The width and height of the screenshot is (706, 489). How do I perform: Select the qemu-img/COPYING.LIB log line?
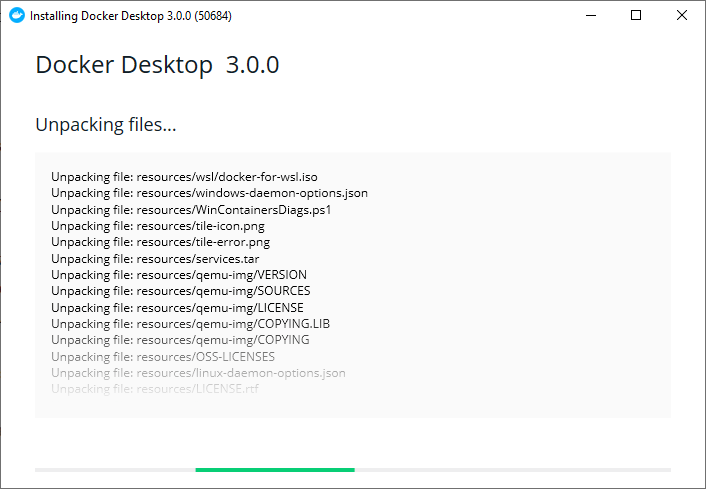point(190,324)
